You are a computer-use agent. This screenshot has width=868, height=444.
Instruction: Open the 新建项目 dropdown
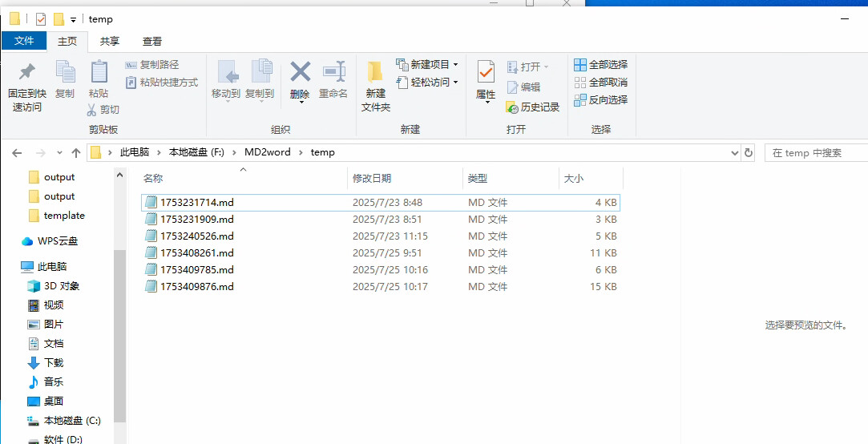427,65
